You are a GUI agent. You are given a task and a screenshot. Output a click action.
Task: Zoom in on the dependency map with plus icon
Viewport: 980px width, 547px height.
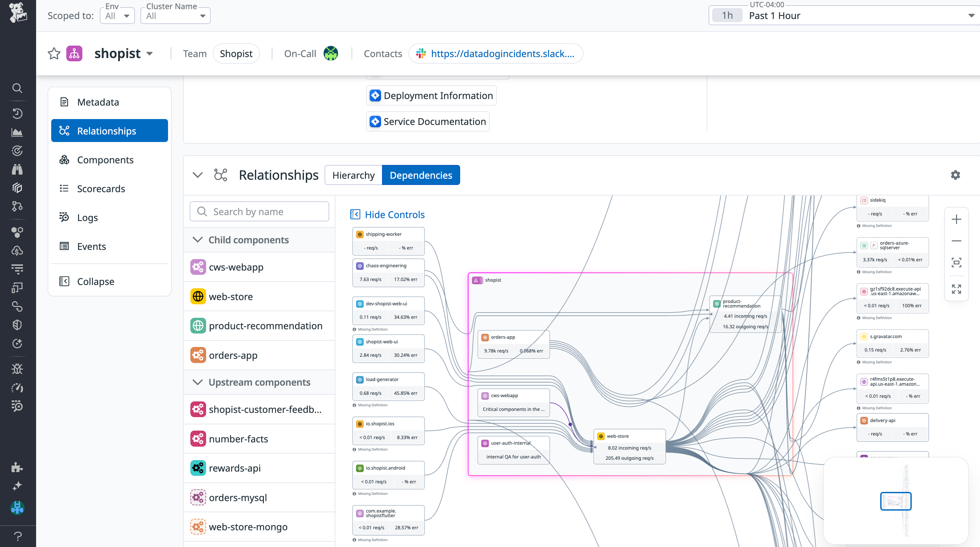point(957,219)
